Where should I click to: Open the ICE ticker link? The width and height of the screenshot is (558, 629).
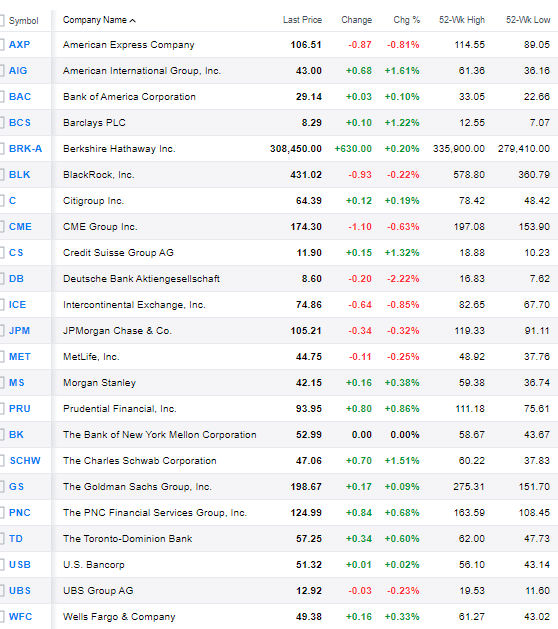[x=17, y=305]
